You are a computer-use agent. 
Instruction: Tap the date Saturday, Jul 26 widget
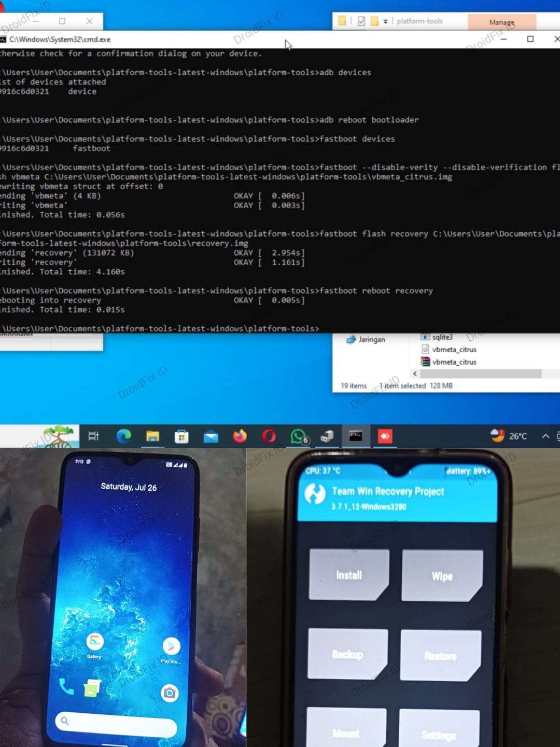[x=129, y=487]
